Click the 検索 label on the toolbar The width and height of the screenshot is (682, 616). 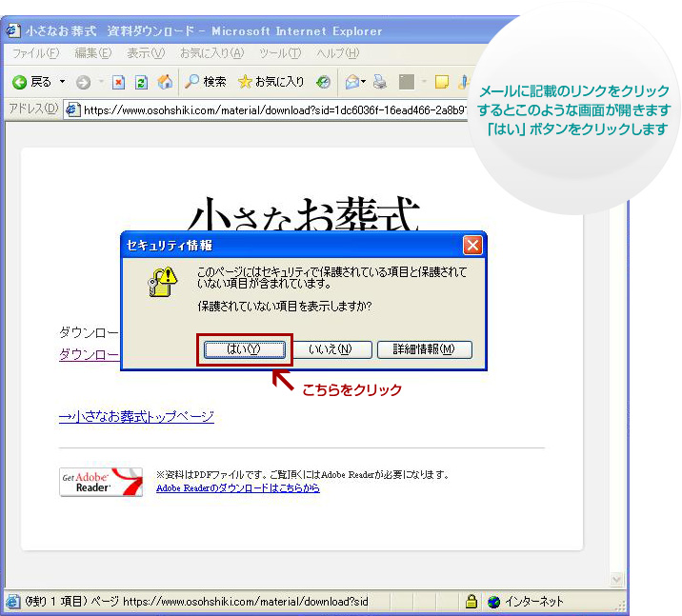[x=215, y=81]
